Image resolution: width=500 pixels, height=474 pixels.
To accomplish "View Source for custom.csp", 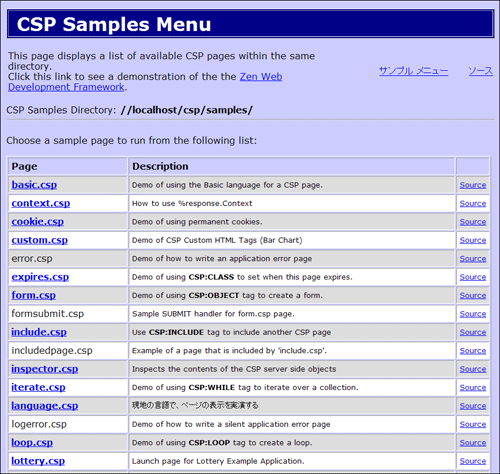I will pos(473,240).
